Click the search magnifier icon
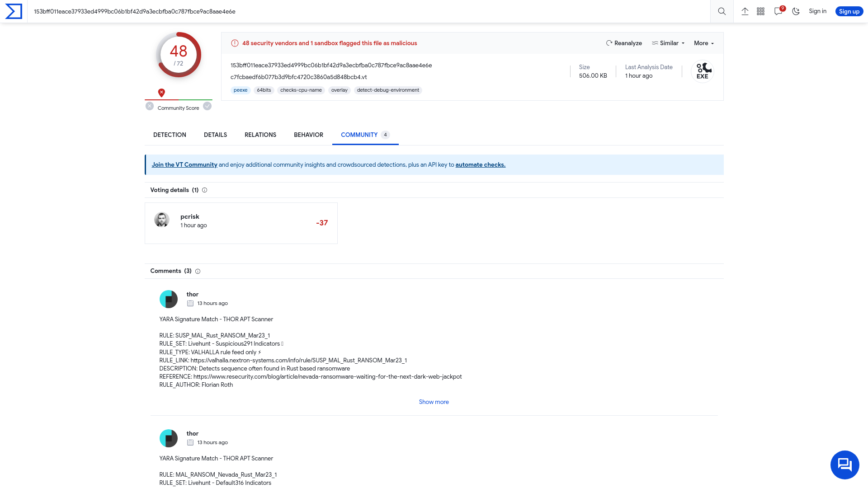Viewport: 868px width, 488px height. [x=722, y=11]
